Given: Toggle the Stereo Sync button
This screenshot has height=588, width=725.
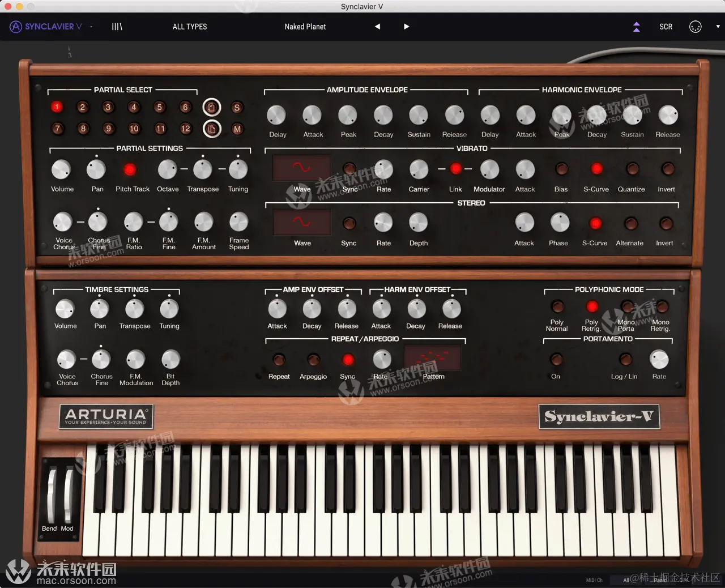Looking at the screenshot, I should pos(349,223).
